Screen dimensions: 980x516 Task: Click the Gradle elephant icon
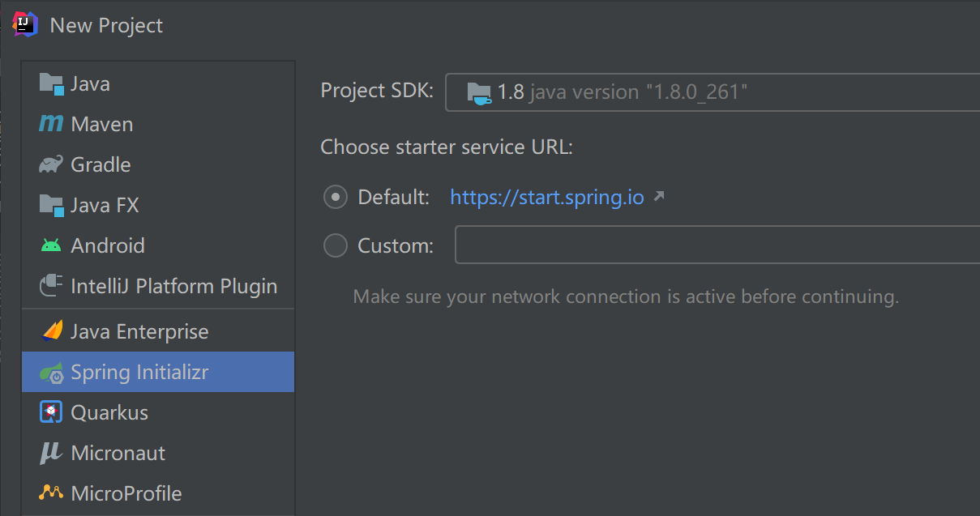pyautogui.click(x=51, y=164)
